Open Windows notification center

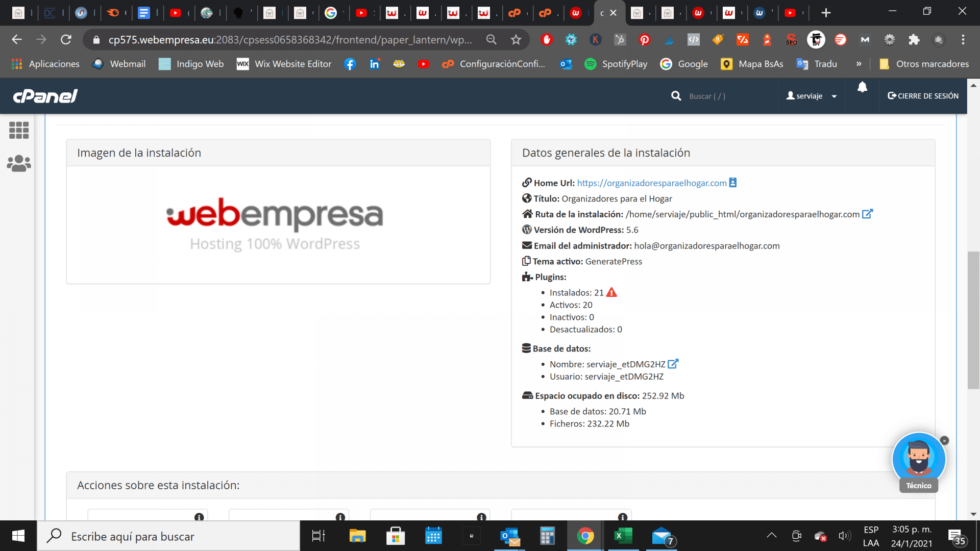click(x=957, y=537)
